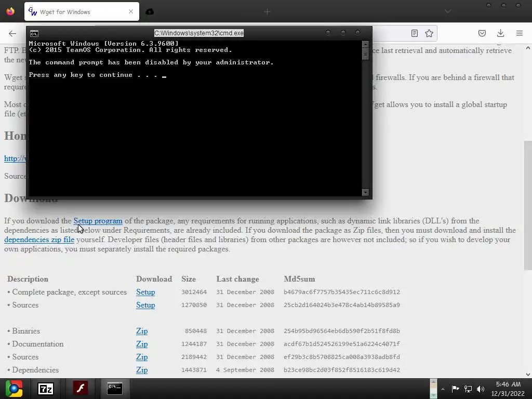Download Documentation Zip file
Image resolution: width=532 pixels, height=399 pixels.
coord(142,344)
